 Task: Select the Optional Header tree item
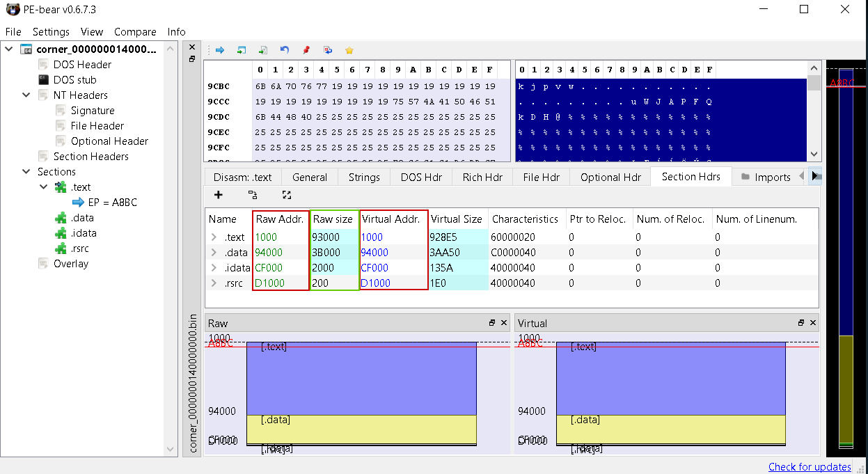click(x=109, y=141)
